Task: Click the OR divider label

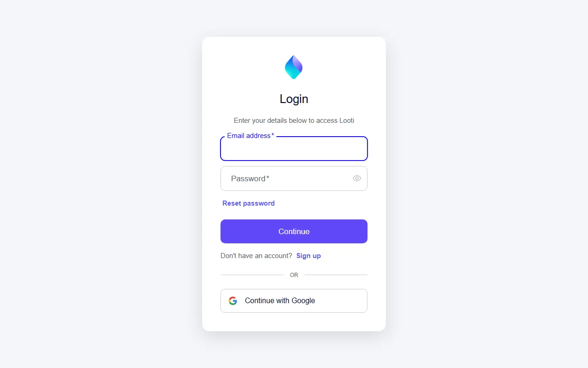Action: (294, 275)
